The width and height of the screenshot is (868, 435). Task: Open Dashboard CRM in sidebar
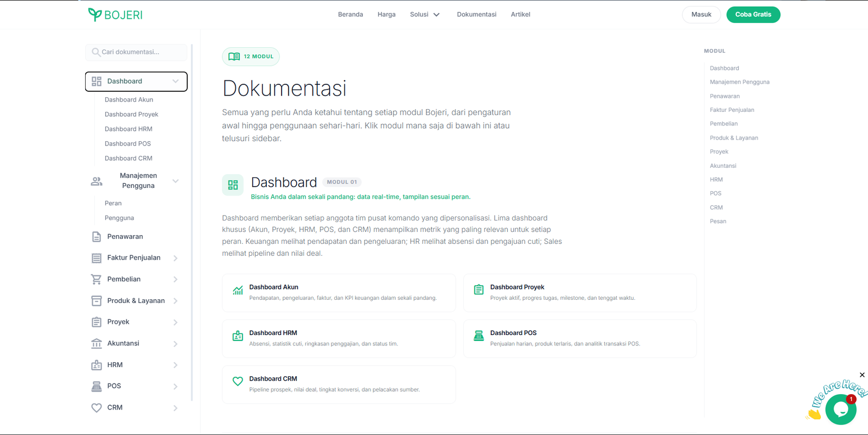click(129, 159)
